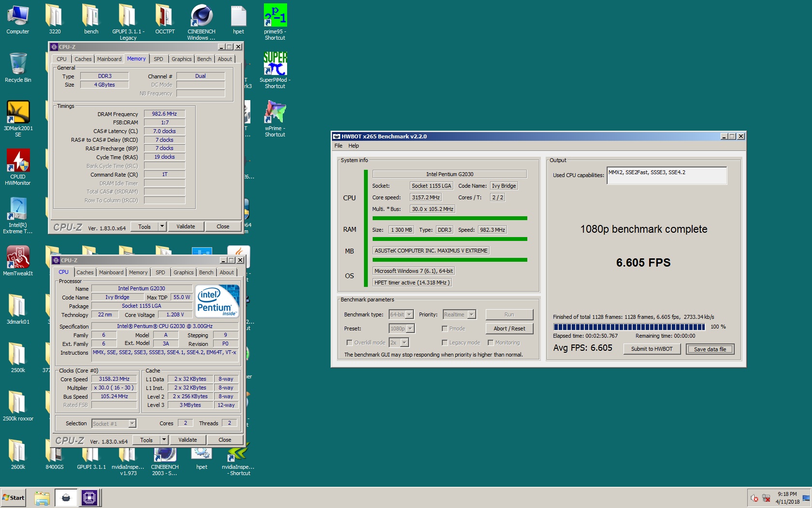Click Close in Memory CPU-Z window

(x=223, y=226)
